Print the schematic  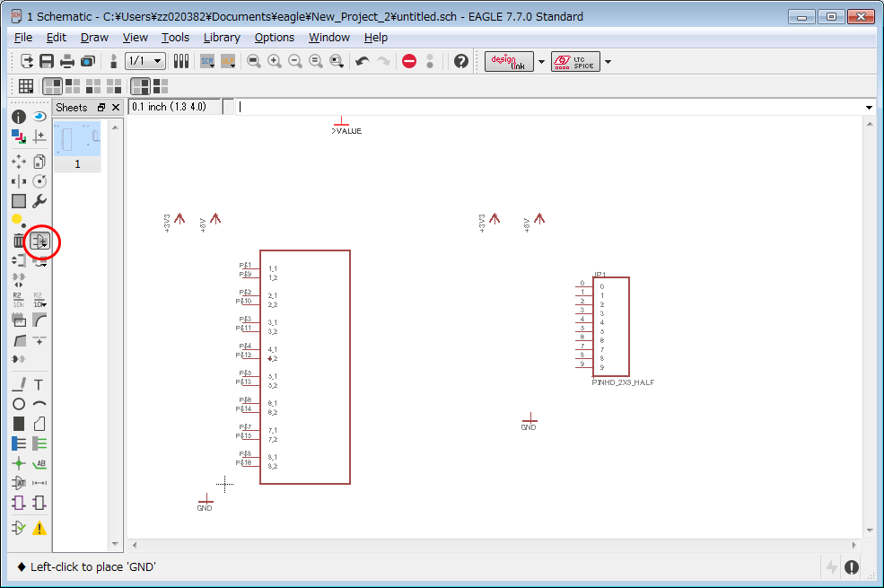pos(67,61)
